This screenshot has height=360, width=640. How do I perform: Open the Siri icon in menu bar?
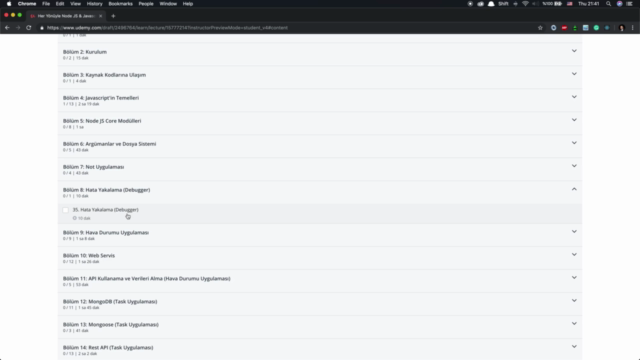coord(619,4)
